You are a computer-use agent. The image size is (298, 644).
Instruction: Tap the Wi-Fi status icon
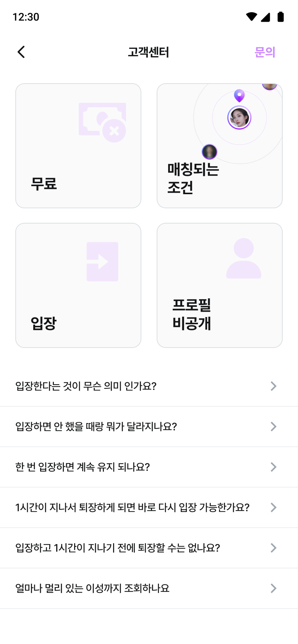coord(251,17)
